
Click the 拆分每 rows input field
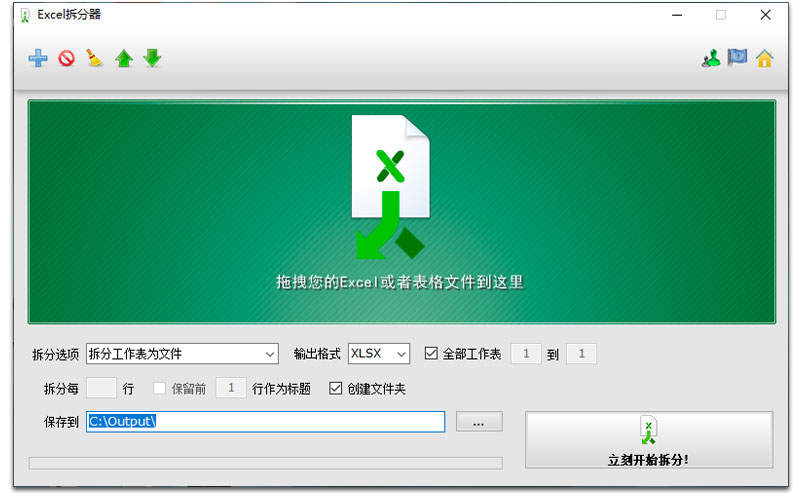click(x=102, y=388)
